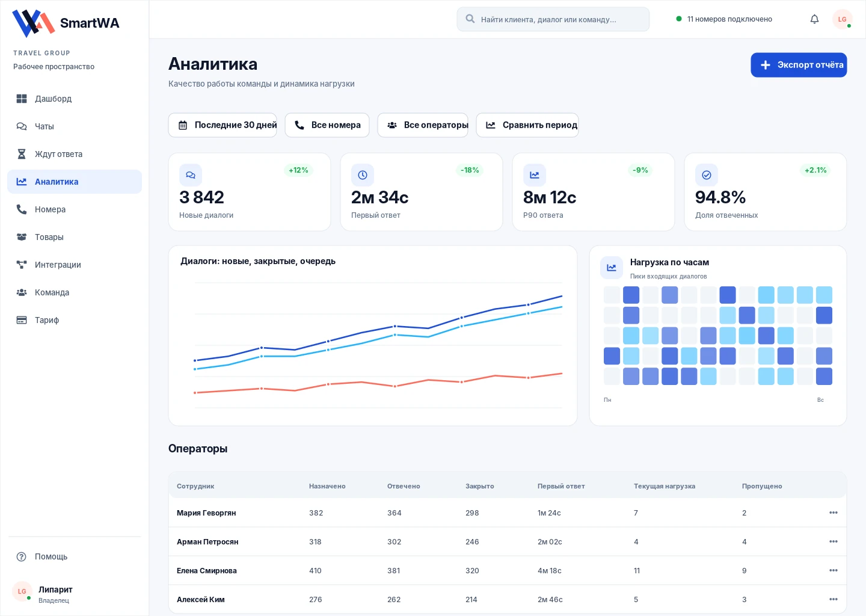Click the box icon next to Товары
This screenshot has height=616, width=866.
click(22, 237)
